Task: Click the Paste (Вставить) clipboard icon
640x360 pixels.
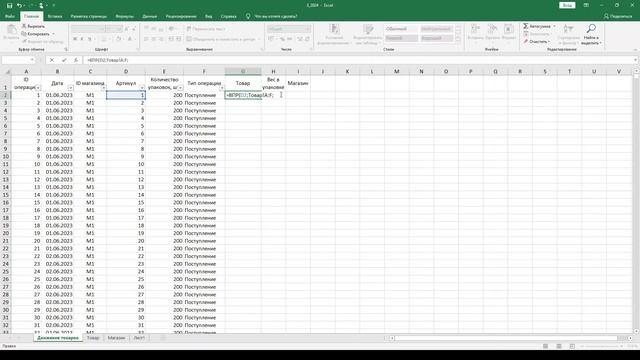Action: pyautogui.click(x=11, y=29)
